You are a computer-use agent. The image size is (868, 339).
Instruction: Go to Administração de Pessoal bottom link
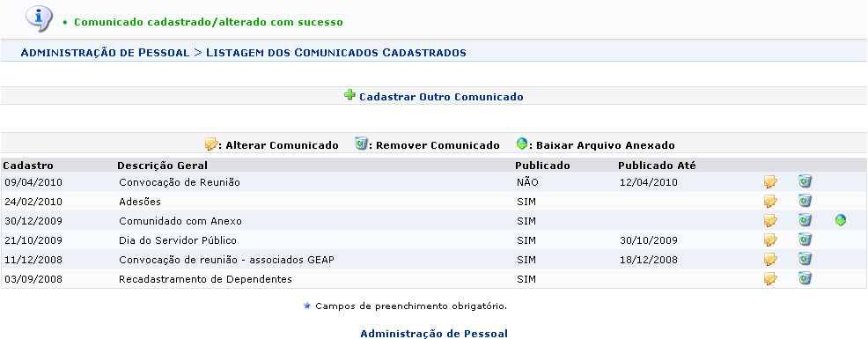(x=434, y=334)
